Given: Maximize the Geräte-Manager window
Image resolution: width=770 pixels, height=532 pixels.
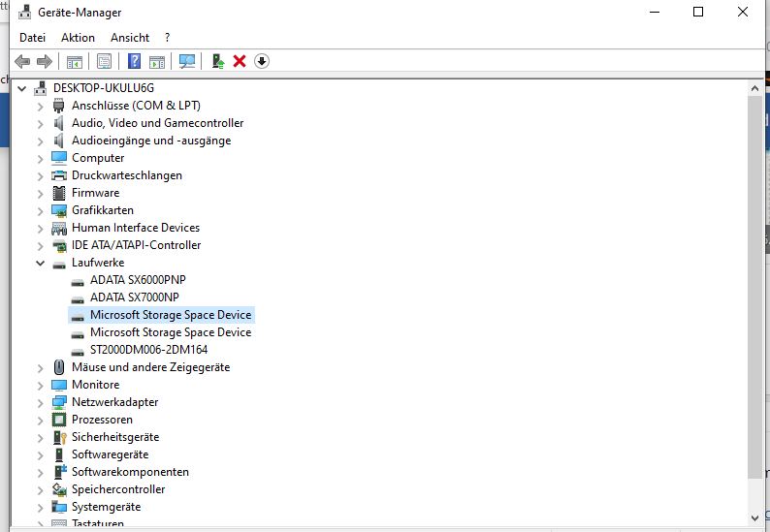Looking at the screenshot, I should pos(698,12).
